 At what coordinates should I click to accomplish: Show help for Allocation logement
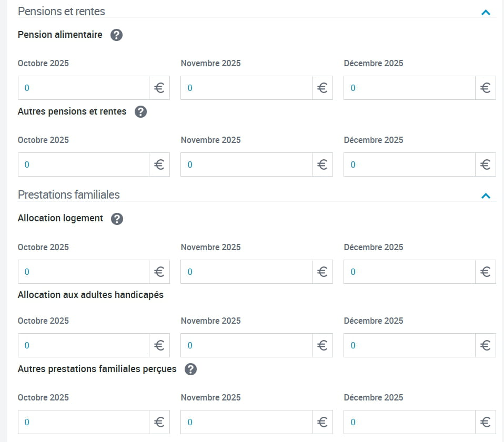117,219
